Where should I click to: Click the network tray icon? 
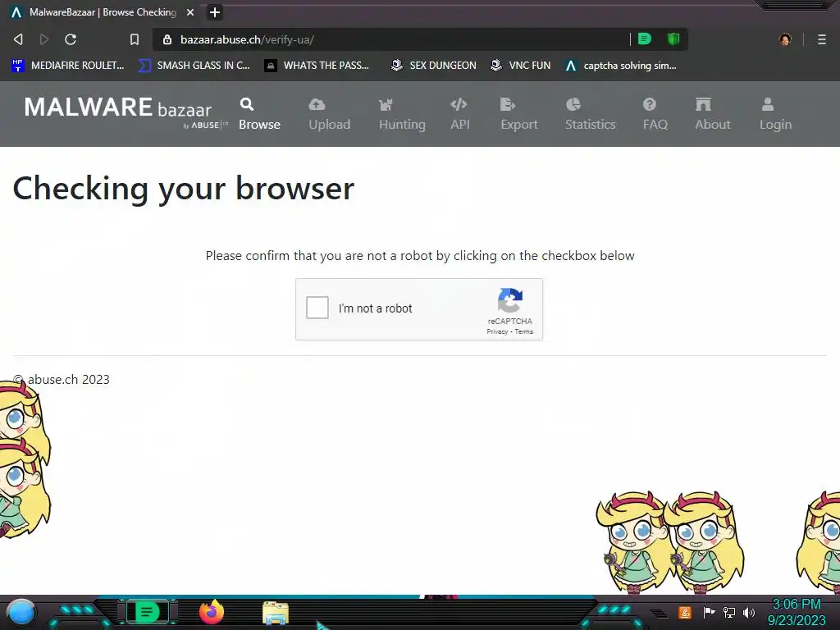(729, 612)
